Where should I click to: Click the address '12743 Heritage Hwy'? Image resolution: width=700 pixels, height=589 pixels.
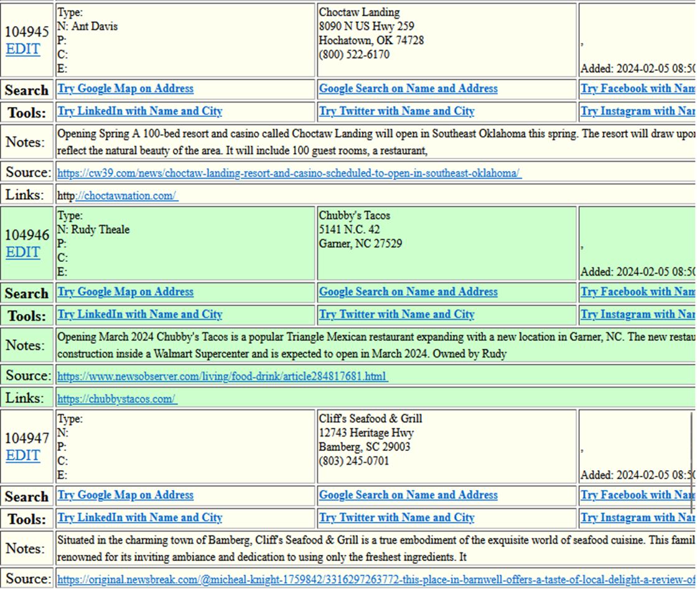366,433
